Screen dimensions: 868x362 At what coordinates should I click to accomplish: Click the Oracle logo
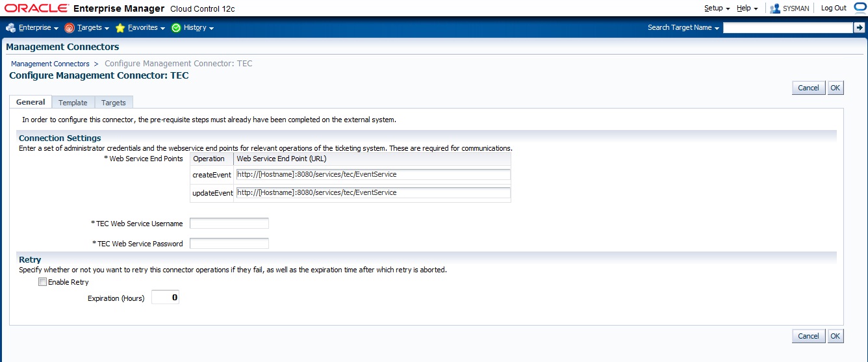coord(36,8)
